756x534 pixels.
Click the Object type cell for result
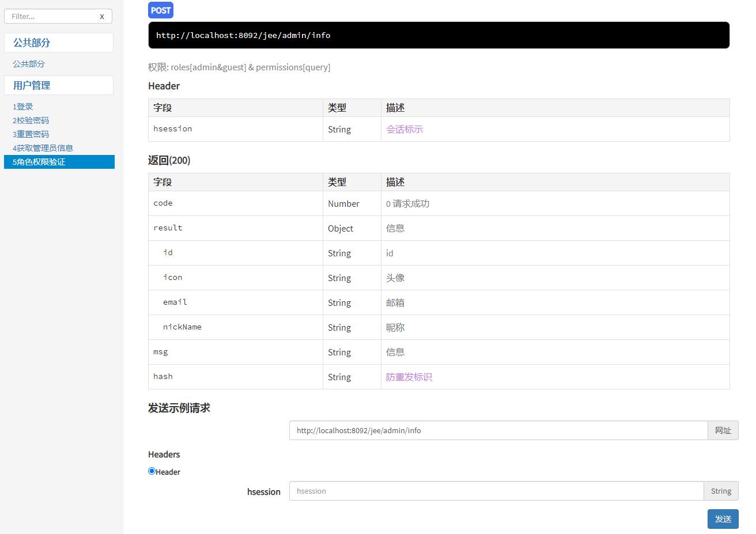352,228
